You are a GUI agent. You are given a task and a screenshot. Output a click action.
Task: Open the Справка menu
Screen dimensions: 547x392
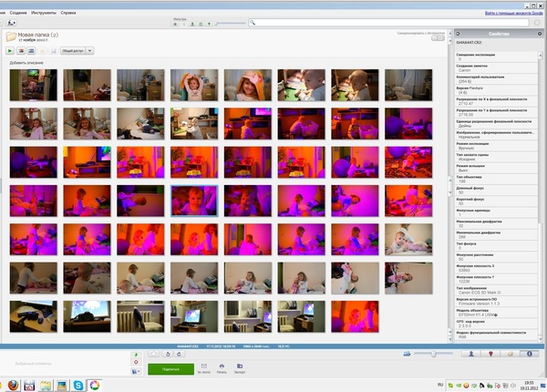(67, 13)
